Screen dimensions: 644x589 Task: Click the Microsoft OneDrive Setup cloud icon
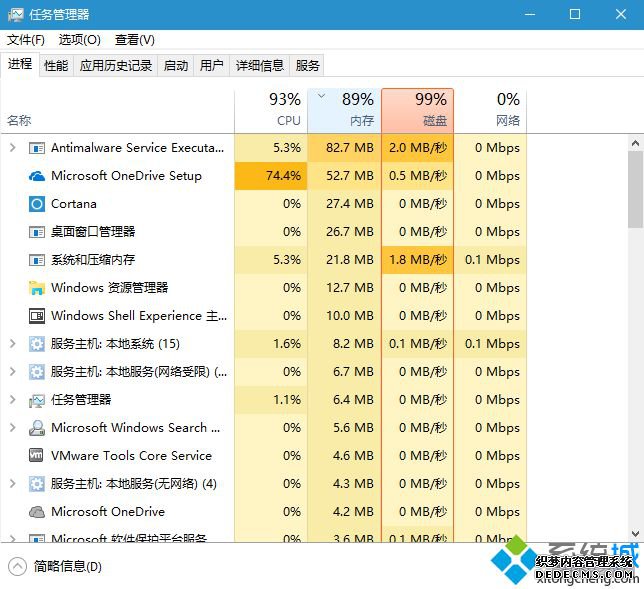click(x=37, y=176)
